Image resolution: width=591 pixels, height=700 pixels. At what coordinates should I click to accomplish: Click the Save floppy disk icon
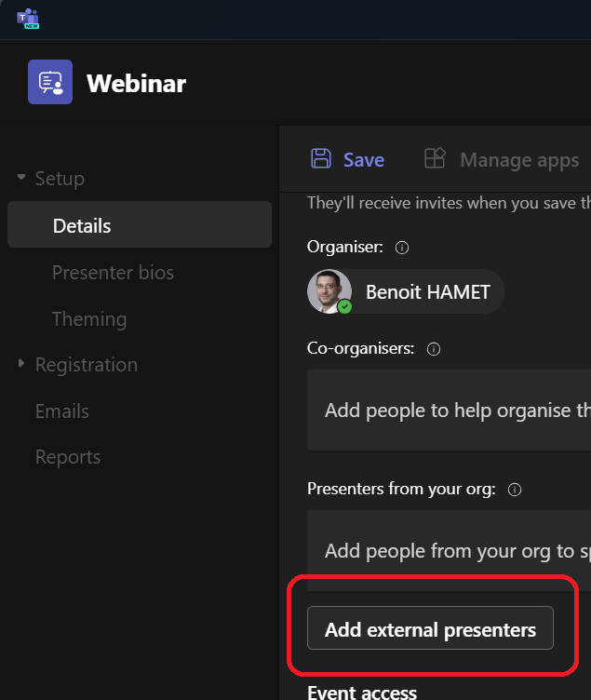point(320,158)
